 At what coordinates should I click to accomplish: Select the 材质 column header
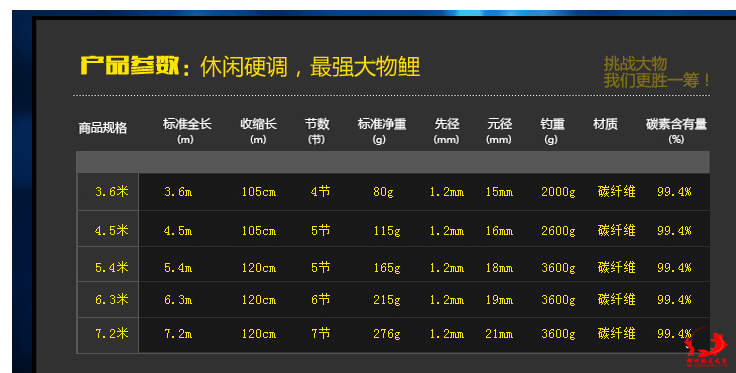[605, 124]
